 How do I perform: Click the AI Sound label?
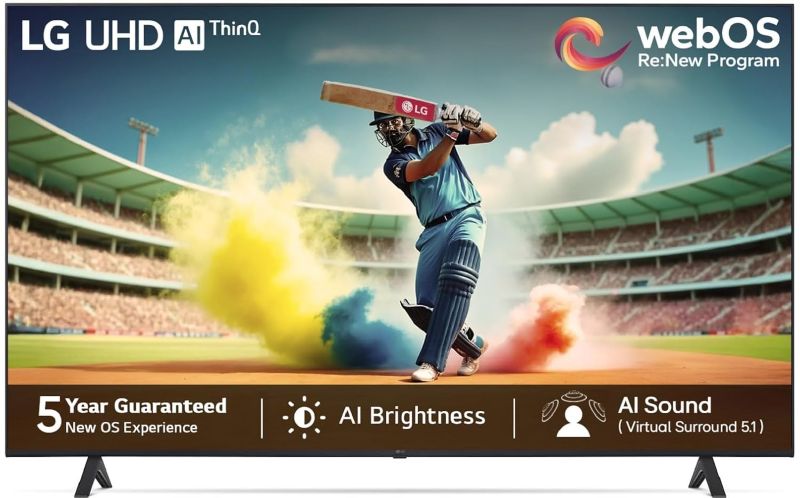point(665,406)
